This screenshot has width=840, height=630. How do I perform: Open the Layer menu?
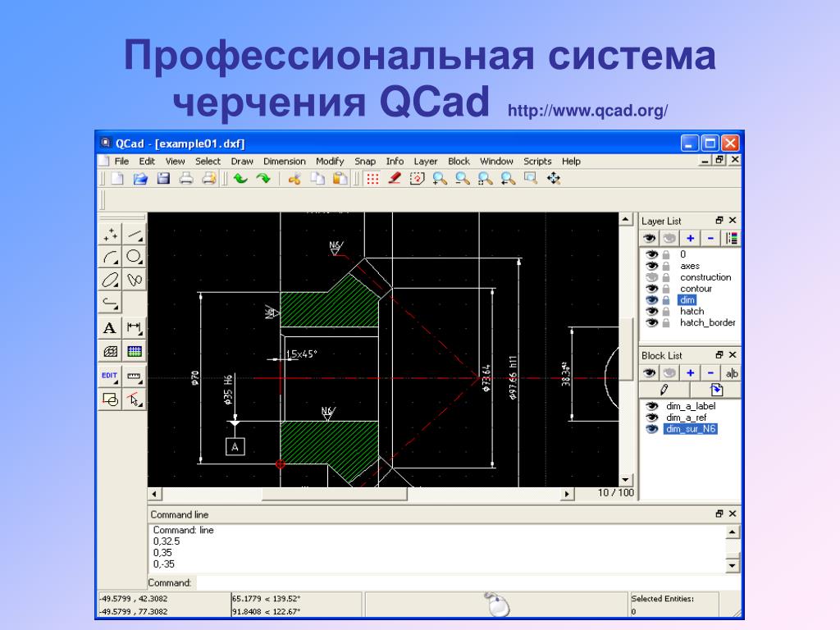[426, 162]
